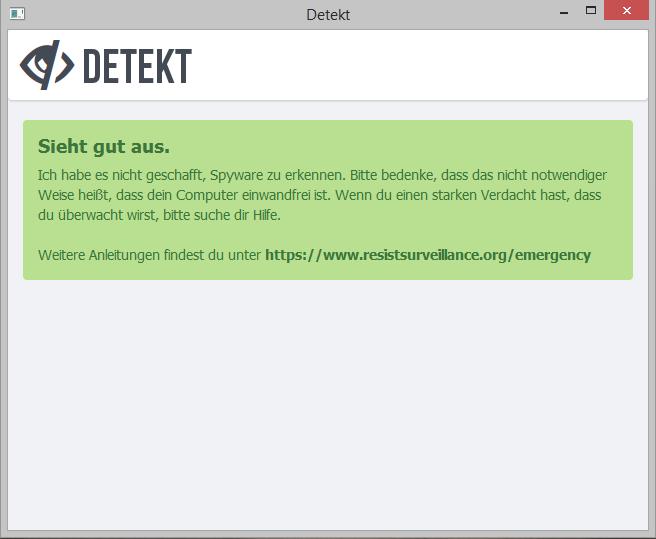Click the DETEKT wordmark in header
656x539 pixels.
coord(138,66)
